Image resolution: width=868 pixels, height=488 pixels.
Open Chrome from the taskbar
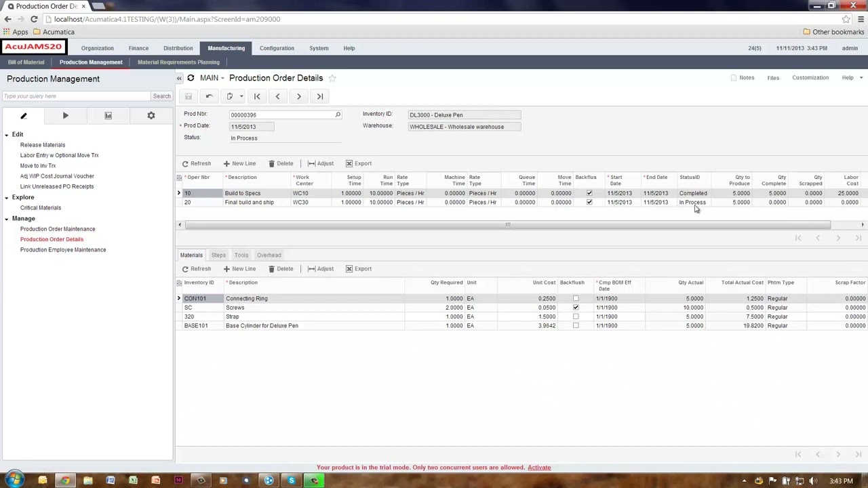click(65, 481)
